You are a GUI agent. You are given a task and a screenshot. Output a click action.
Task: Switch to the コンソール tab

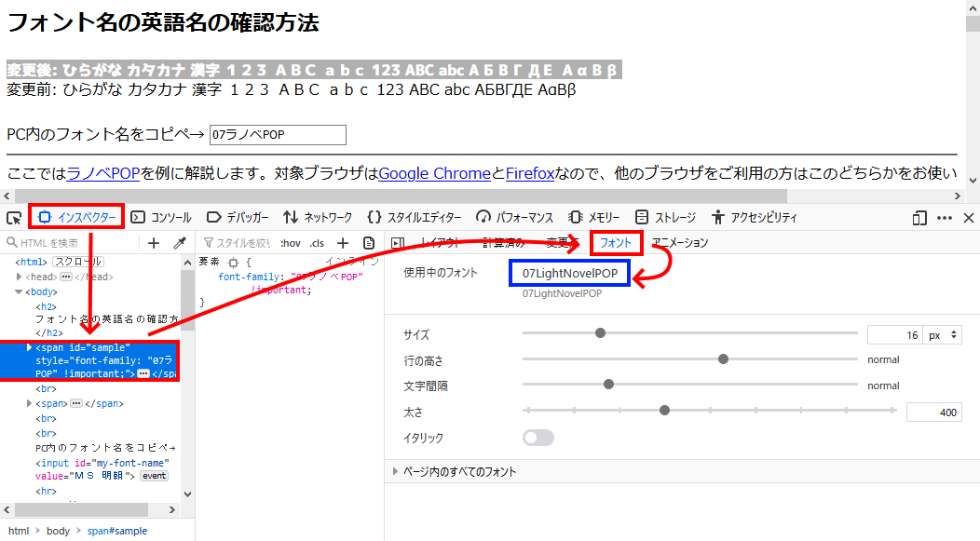point(161,218)
